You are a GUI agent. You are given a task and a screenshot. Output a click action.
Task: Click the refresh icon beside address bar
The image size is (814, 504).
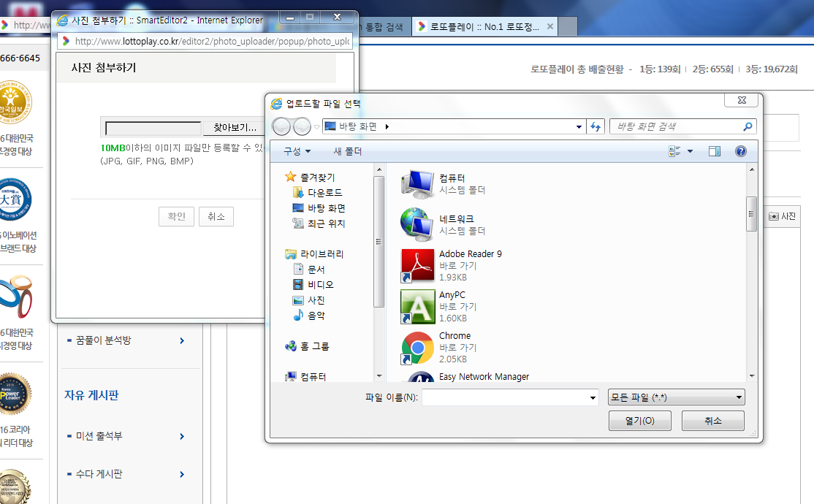(x=596, y=126)
